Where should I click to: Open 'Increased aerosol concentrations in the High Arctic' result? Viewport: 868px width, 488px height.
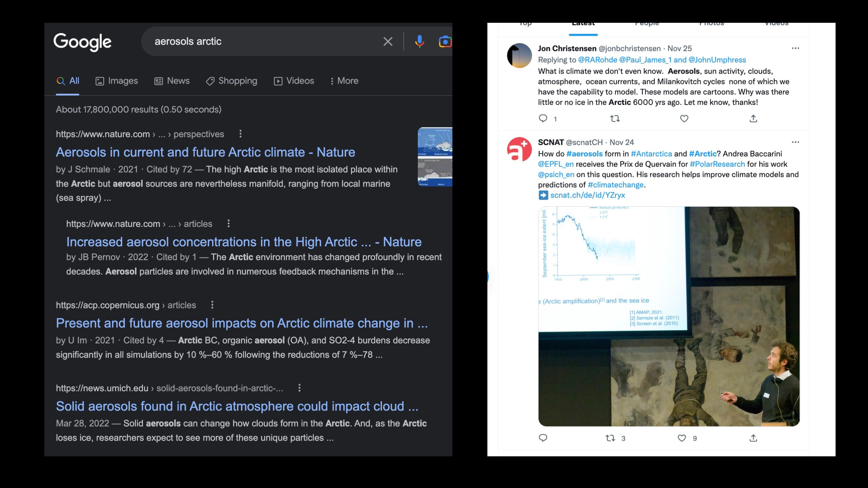(x=244, y=242)
